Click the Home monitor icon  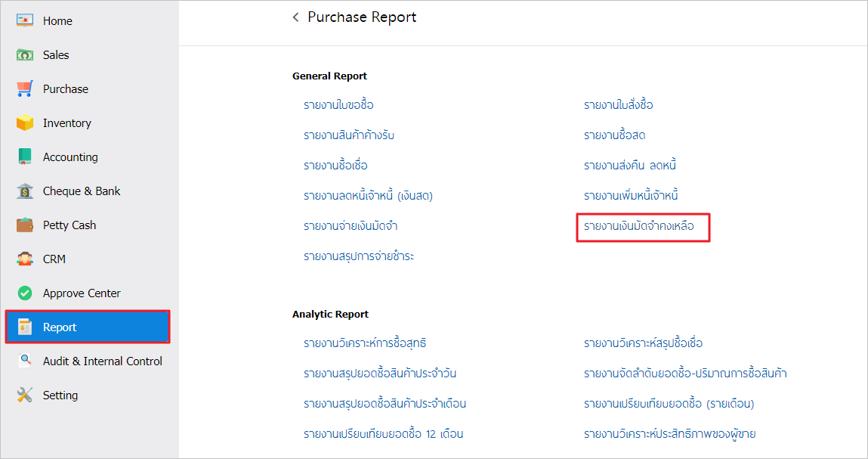coord(25,20)
